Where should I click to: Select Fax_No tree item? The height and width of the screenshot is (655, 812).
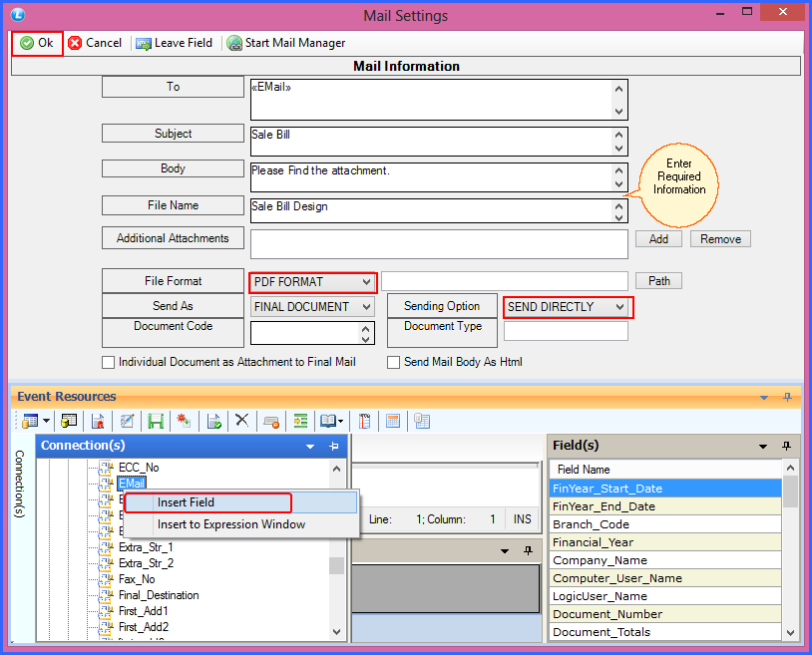137,579
